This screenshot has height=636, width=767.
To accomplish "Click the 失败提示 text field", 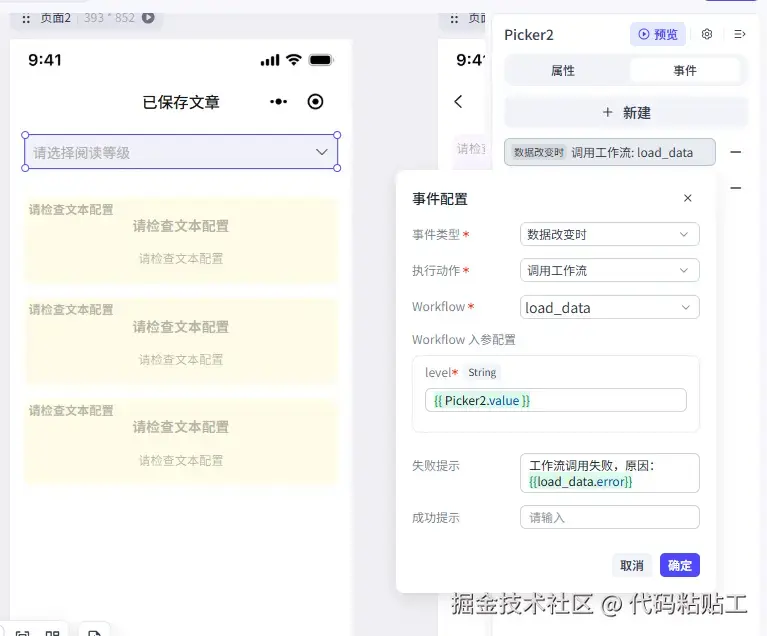I will (609, 473).
